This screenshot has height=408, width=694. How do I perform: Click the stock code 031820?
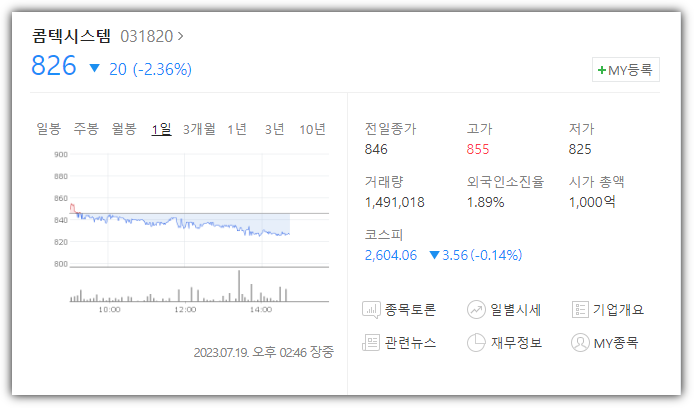click(147, 36)
